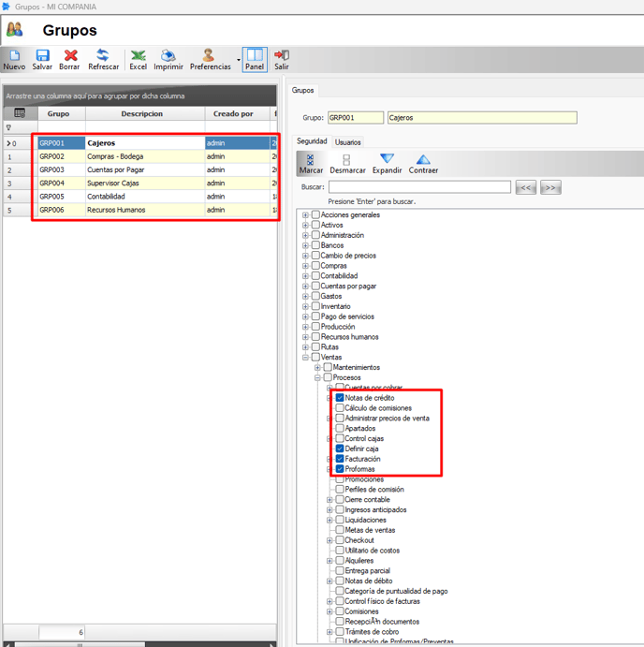
Task: Collapse the Procesos node
Action: click(317, 377)
